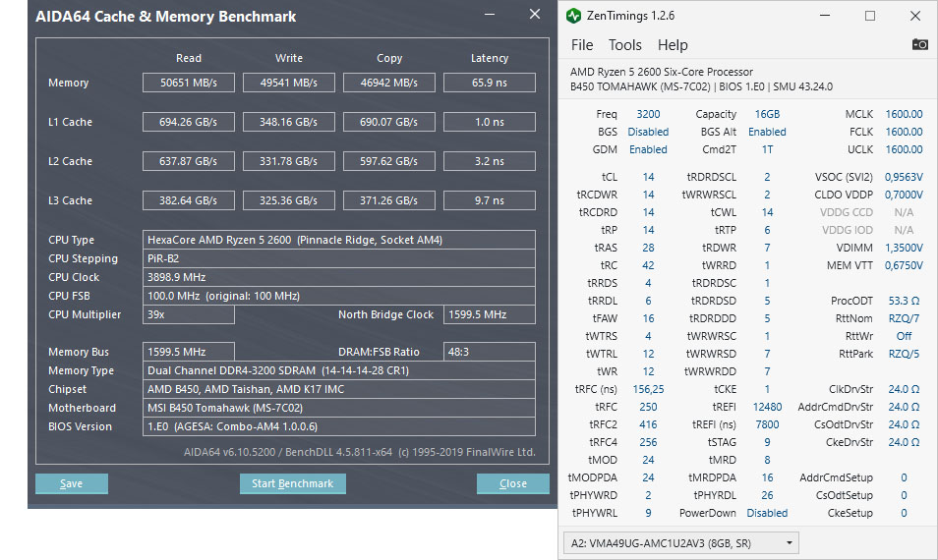
Task: Click Motherboard value MSI B450 Tomahawk
Action: point(339,408)
